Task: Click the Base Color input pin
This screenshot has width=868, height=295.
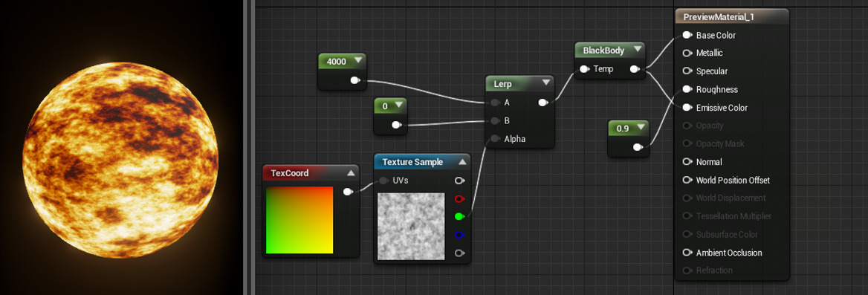Action: click(687, 35)
